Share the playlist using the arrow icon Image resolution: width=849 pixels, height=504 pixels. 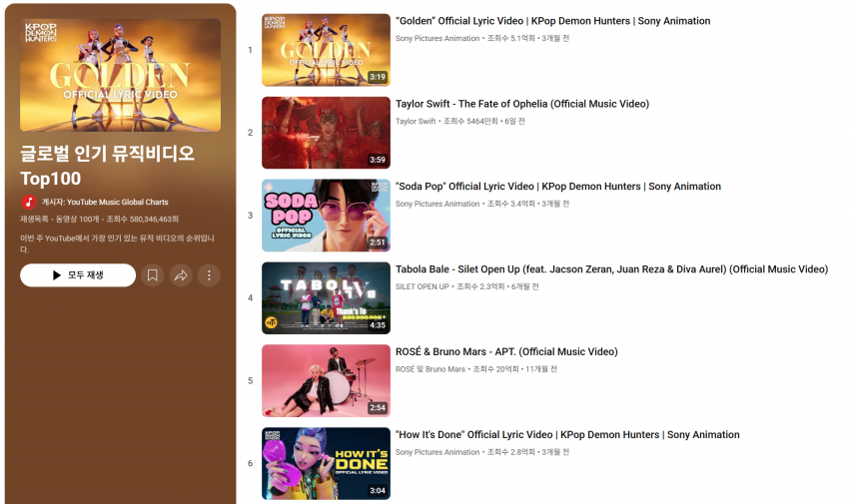click(x=181, y=275)
